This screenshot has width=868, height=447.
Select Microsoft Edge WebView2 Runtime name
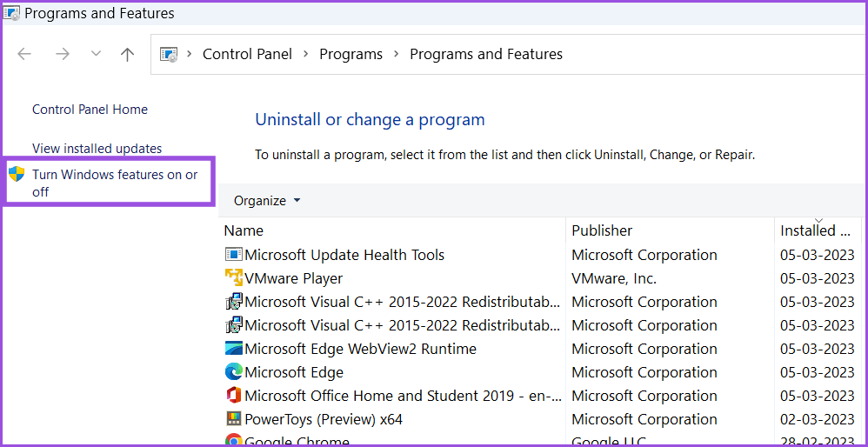tap(360, 349)
